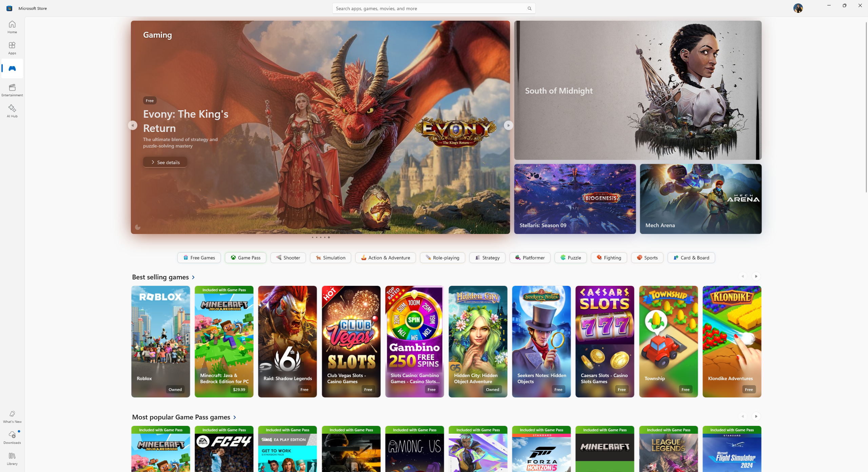Open the South of Midnight banner
Image resolution: width=868 pixels, height=472 pixels.
[637, 90]
